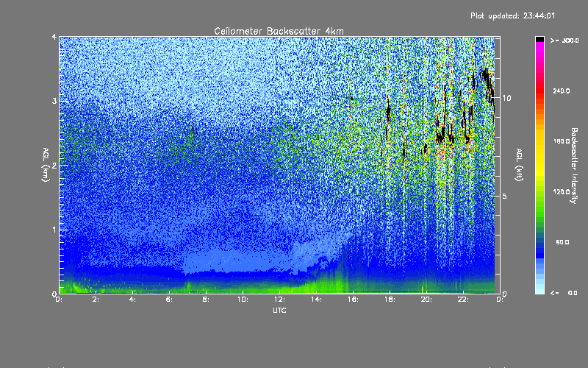The height and width of the screenshot is (368, 588).
Task: Click the '3' km tick on left axis
Action: tap(54, 101)
